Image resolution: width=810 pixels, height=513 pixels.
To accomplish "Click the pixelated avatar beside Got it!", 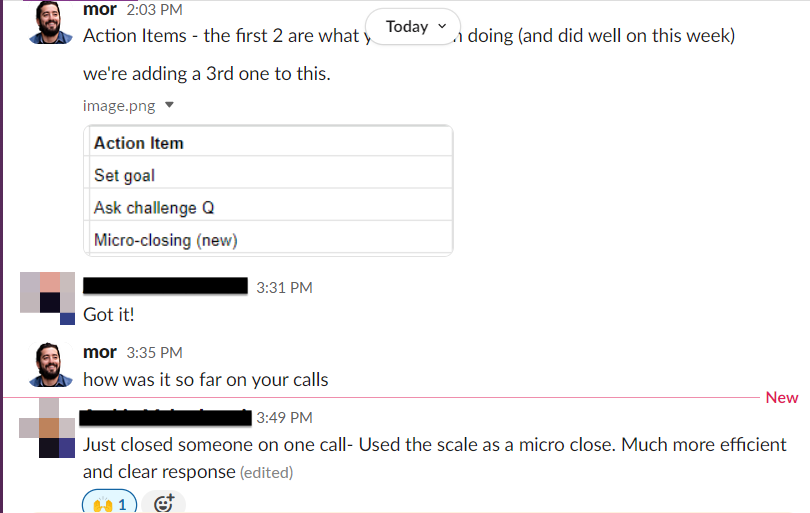I will tap(48, 298).
